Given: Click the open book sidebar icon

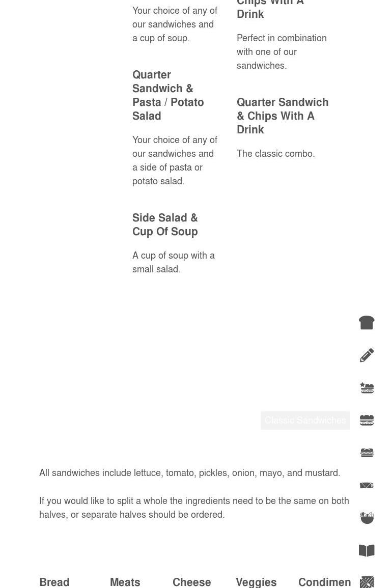Looking at the screenshot, I should pyautogui.click(x=367, y=551).
